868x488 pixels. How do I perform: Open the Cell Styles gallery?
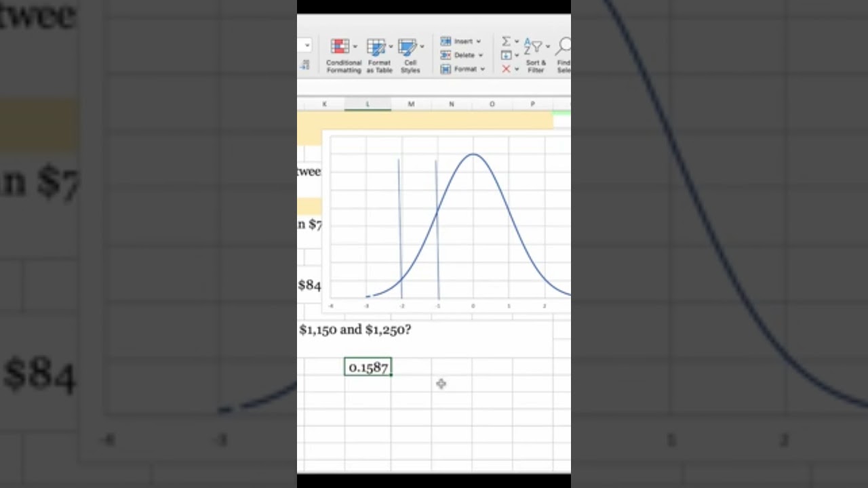[x=410, y=56]
